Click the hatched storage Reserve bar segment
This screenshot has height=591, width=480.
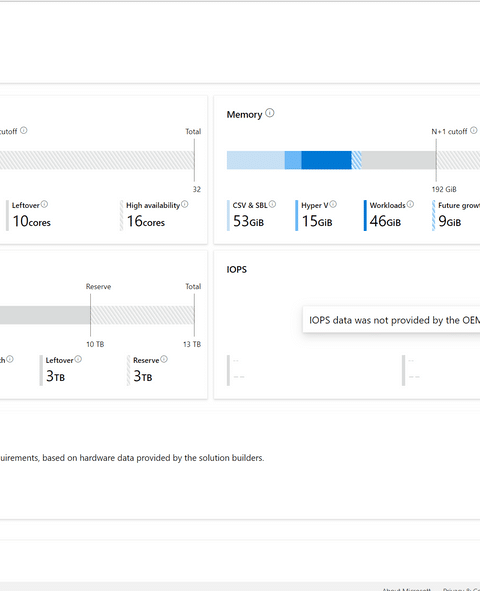click(x=142, y=315)
